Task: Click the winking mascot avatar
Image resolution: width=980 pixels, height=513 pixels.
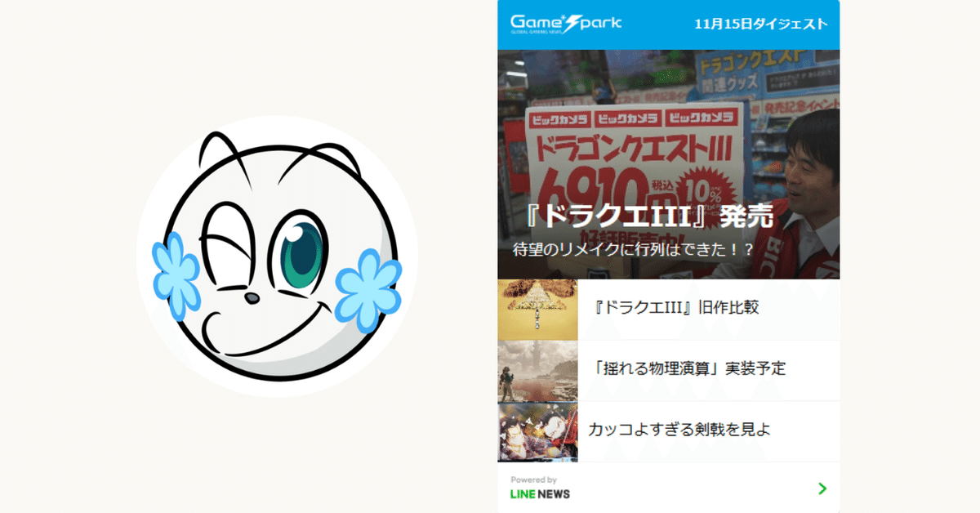Action: tap(278, 256)
